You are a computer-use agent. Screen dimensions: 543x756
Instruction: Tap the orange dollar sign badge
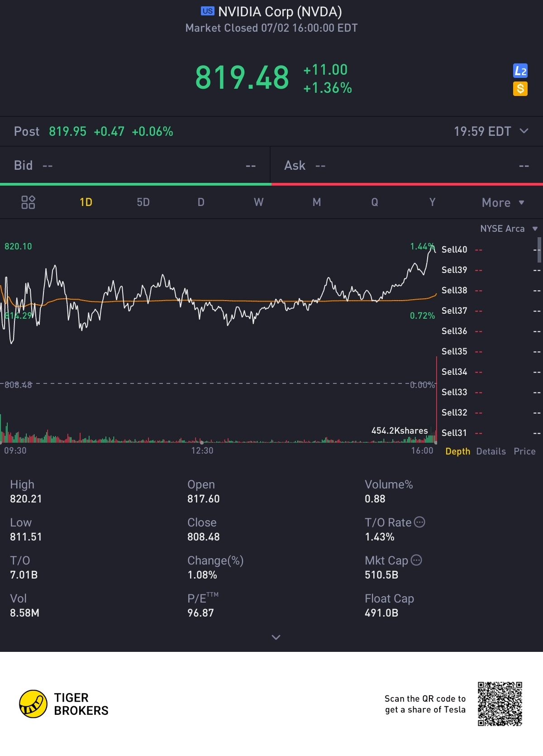point(520,89)
